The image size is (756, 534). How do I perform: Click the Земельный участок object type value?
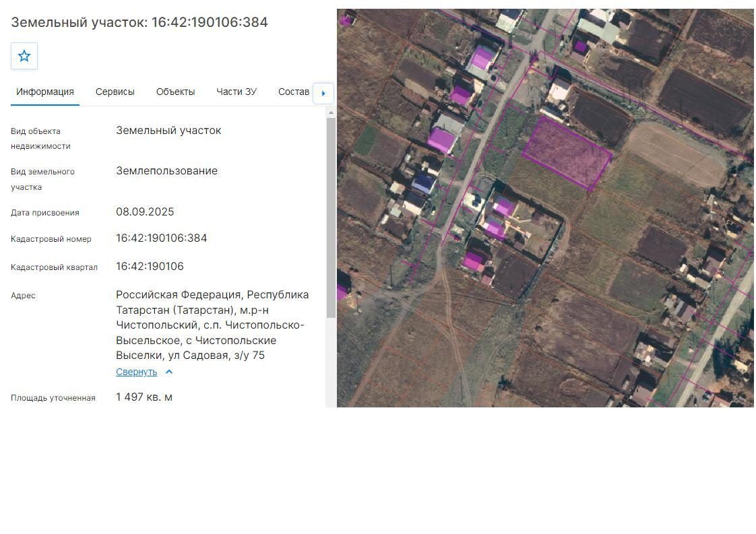(x=168, y=131)
